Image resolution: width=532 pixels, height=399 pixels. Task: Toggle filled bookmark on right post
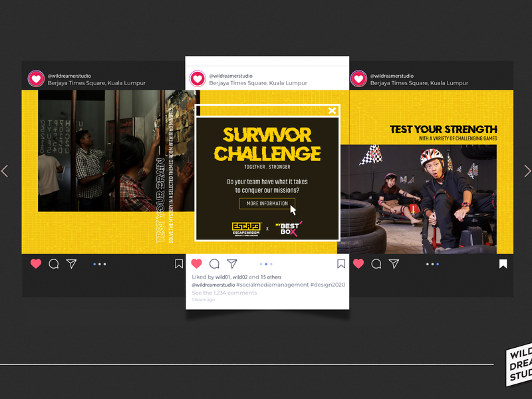point(503,263)
